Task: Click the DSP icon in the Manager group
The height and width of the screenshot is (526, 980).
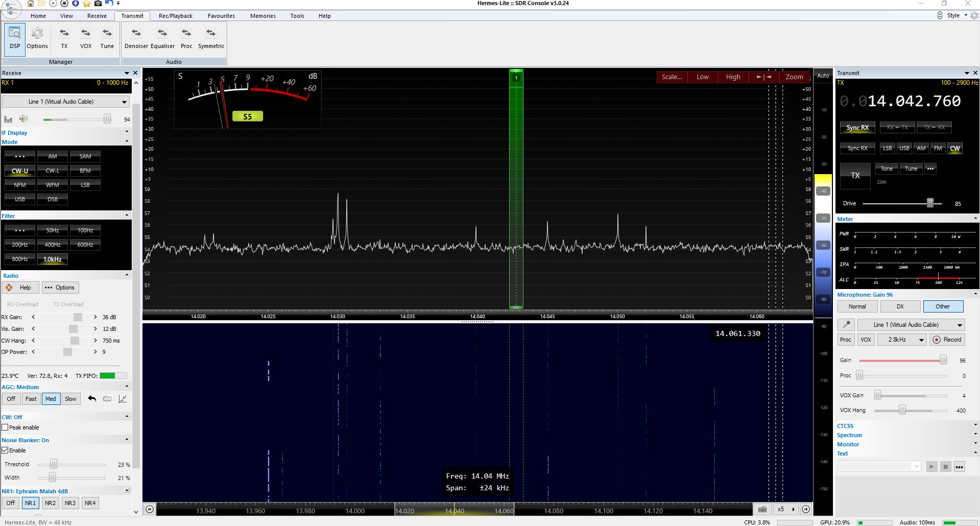Action: pos(15,38)
